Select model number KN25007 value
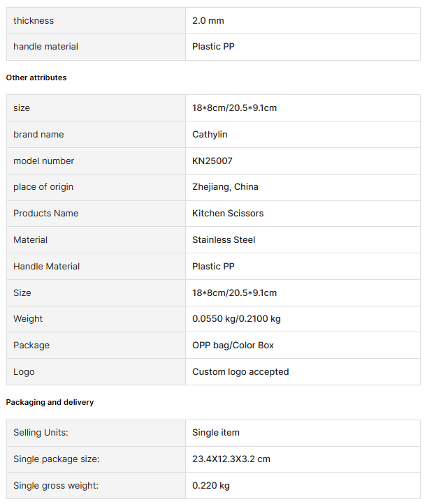 212,161
